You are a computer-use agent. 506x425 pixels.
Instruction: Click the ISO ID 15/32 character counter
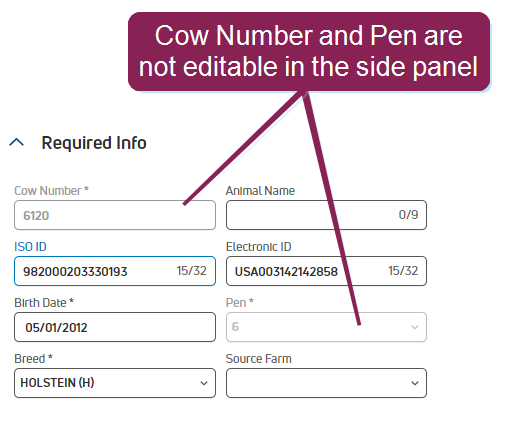pyautogui.click(x=192, y=271)
